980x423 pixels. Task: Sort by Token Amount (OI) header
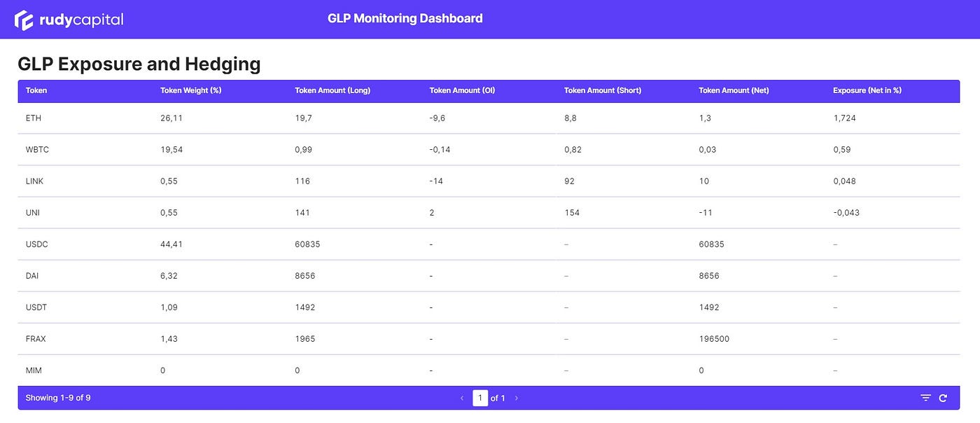click(x=462, y=90)
